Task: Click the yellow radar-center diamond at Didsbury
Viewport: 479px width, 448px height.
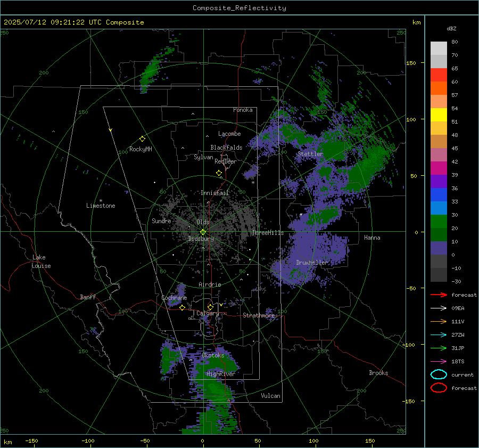Action: tap(203, 232)
